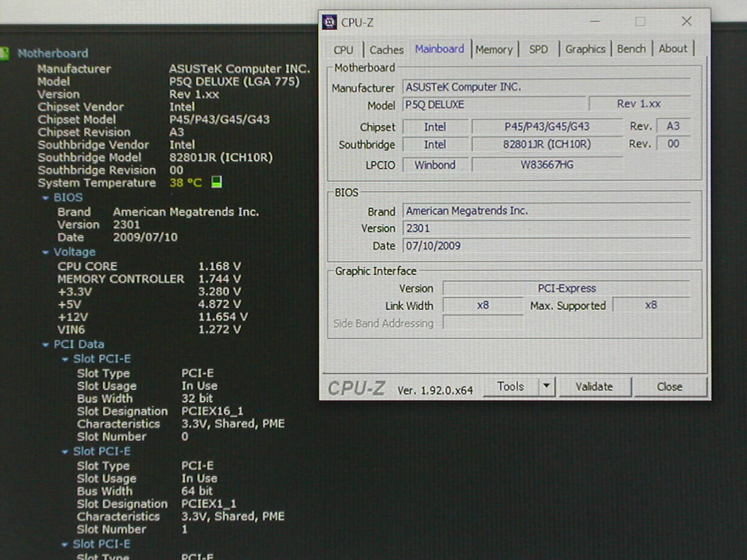Click the CPU-Z logo icon in title bar

tap(329, 22)
